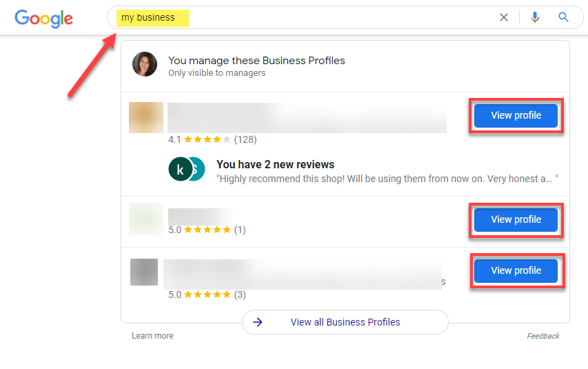Click the Feedback link

coord(543,336)
